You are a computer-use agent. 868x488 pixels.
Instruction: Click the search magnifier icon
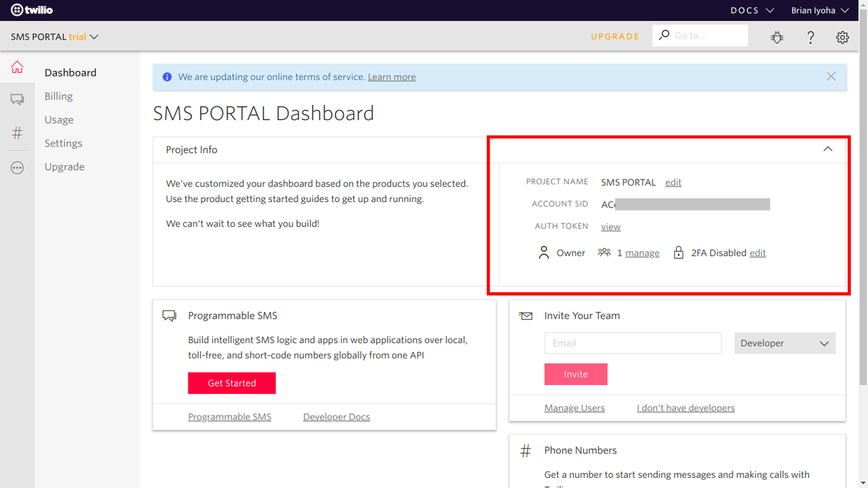(x=664, y=35)
